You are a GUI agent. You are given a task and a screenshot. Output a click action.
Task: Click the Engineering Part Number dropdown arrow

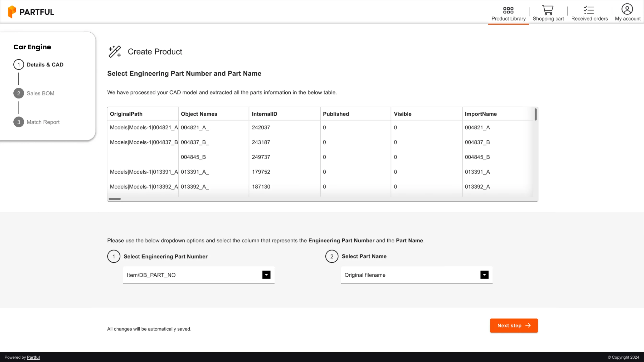coord(266,275)
